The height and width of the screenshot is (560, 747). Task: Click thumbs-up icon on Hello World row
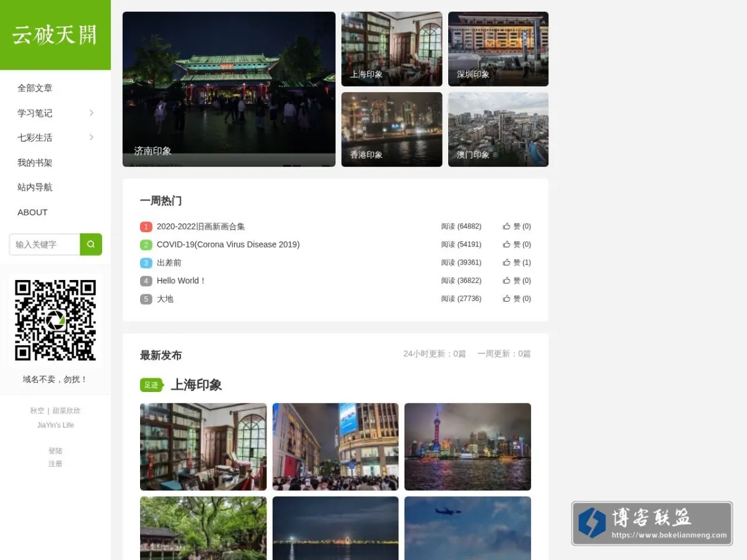[x=507, y=281]
